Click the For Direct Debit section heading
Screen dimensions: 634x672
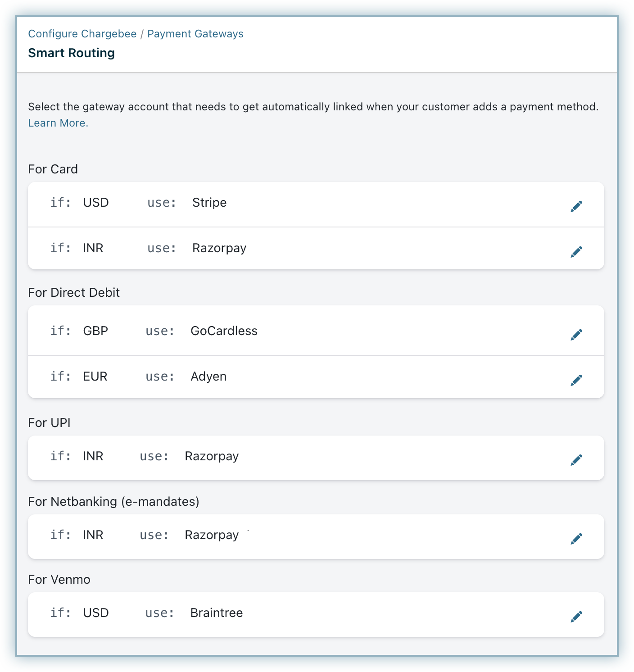click(x=74, y=293)
